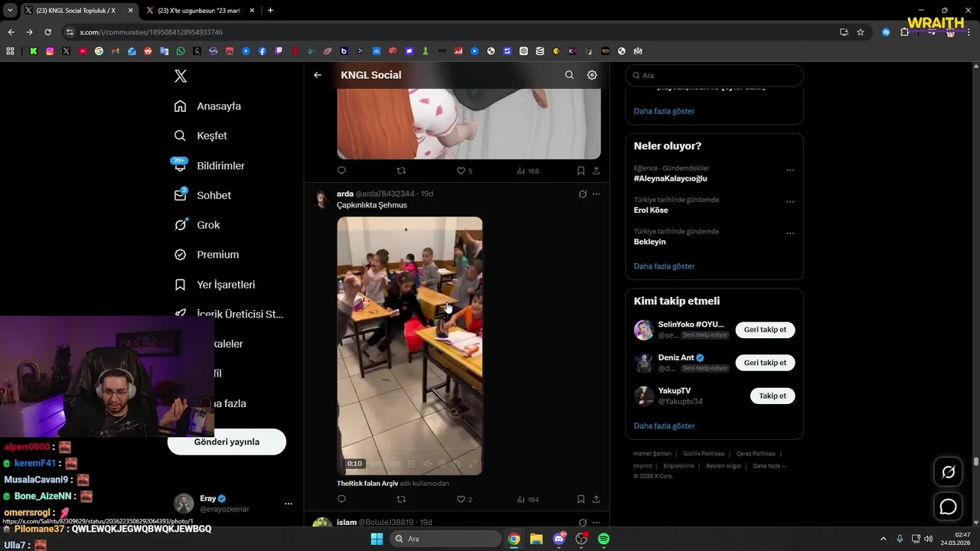This screenshot has width=980, height=551.
Task: Open Windows Start menu
Action: [x=377, y=539]
